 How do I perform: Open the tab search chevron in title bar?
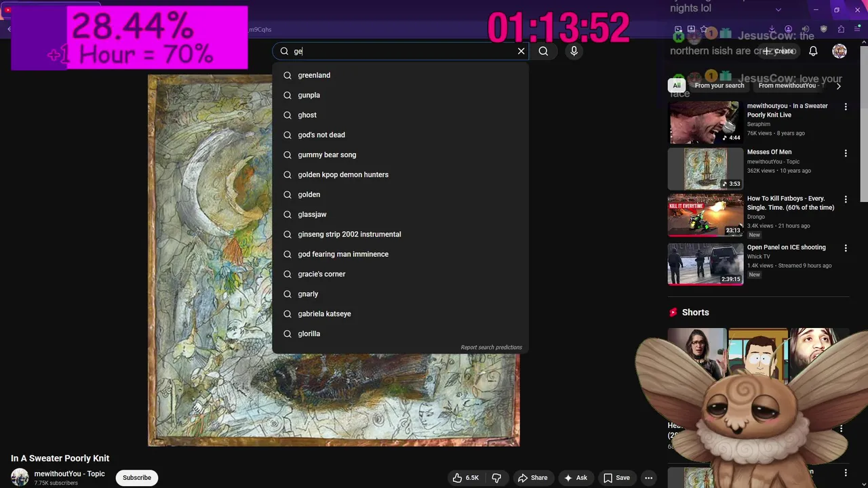(x=778, y=9)
